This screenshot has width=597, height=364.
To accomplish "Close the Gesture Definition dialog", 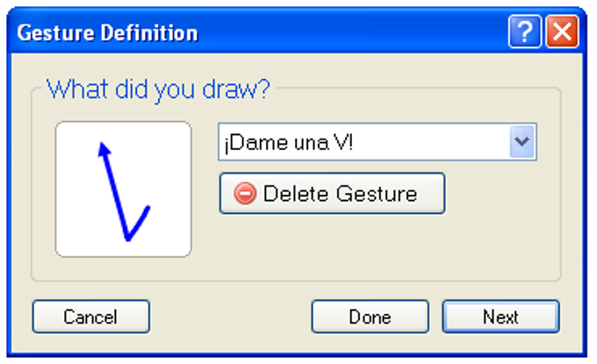I will (x=562, y=32).
